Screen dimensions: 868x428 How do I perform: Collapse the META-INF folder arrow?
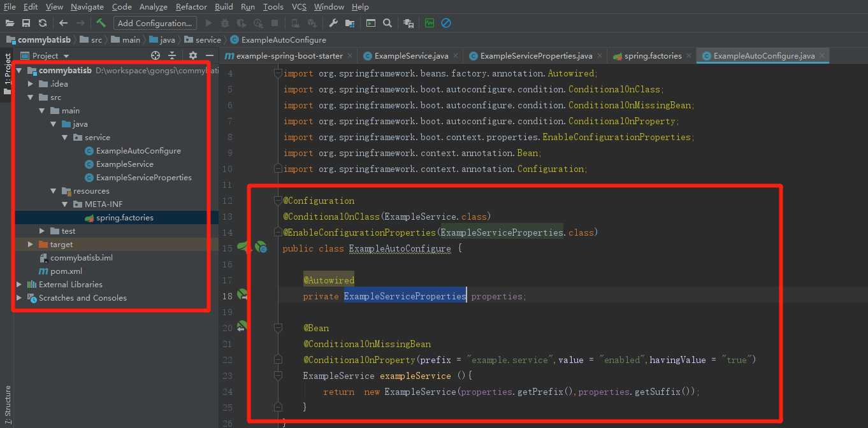tap(65, 204)
